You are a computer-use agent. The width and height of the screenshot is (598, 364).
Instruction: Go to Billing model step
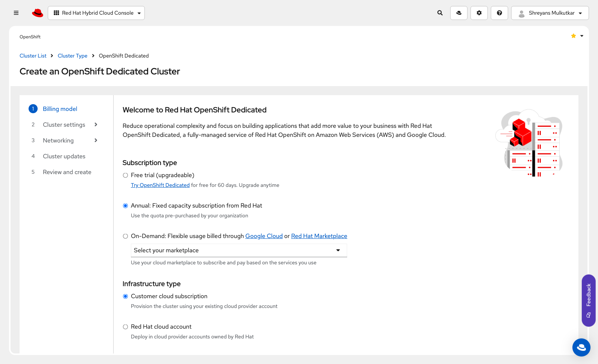tap(60, 109)
